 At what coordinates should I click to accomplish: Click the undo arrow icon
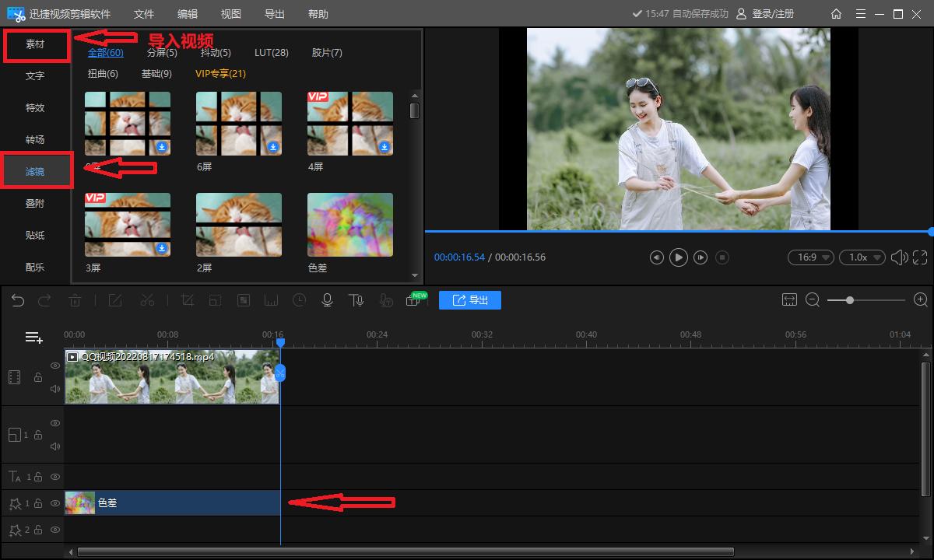[x=17, y=299]
